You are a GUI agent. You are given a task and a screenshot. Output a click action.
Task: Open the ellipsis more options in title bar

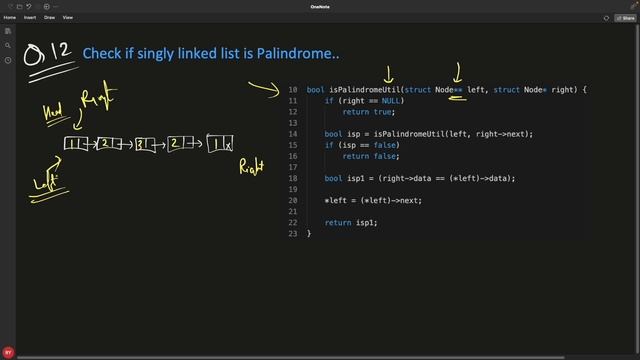click(x=56, y=7)
